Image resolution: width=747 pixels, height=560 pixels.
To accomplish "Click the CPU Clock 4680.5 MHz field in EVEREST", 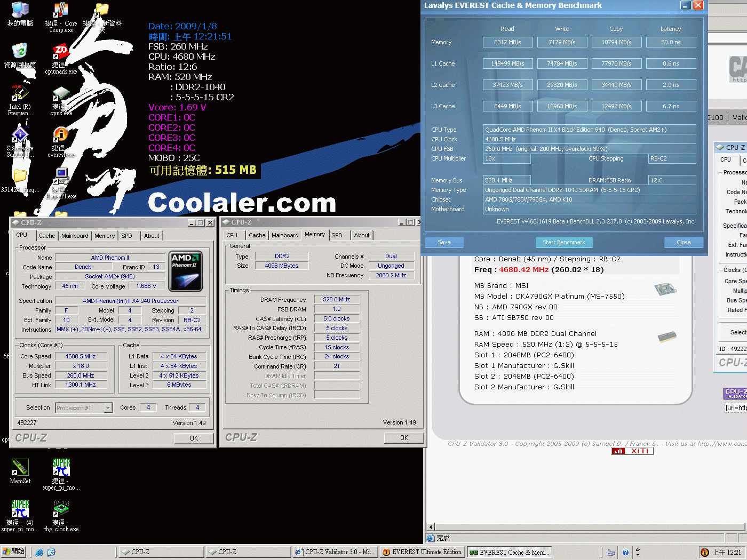I will 590,139.
